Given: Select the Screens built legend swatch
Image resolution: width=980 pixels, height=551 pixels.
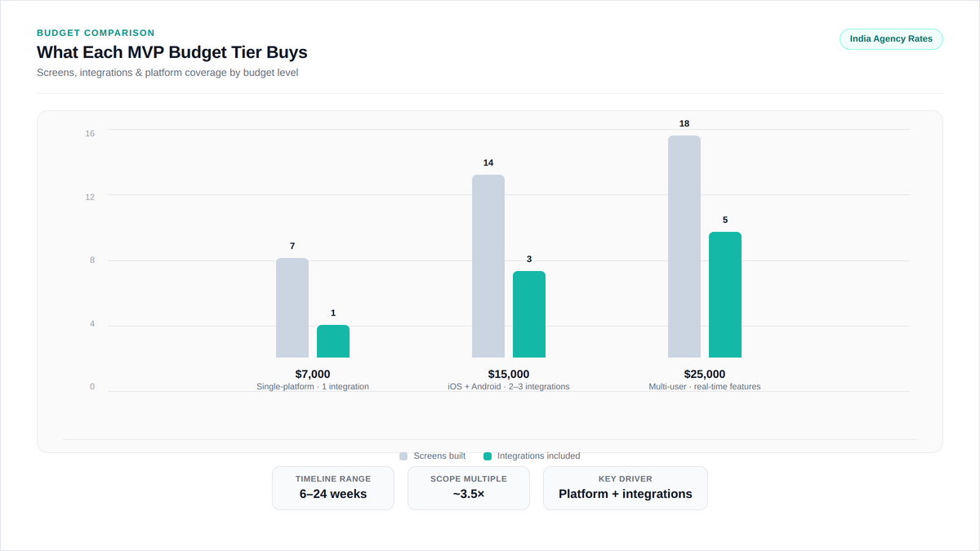Looking at the screenshot, I should click(x=403, y=456).
